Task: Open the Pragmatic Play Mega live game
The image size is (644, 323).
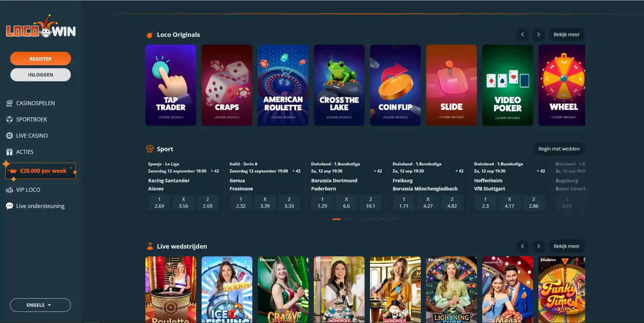Action: 508,290
